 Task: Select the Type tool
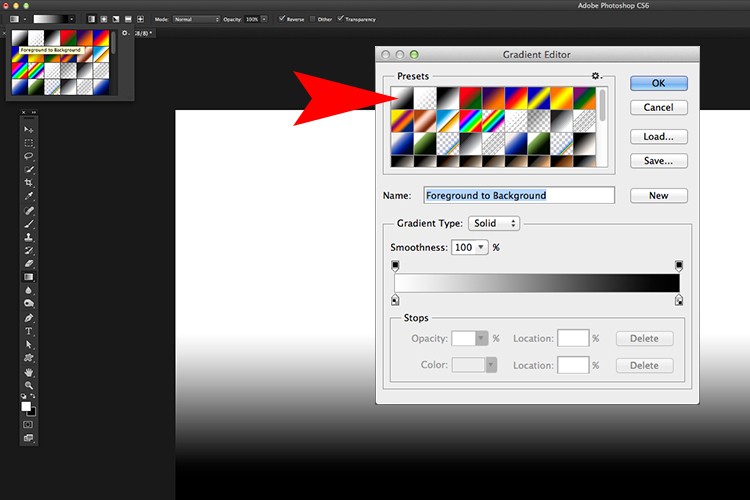[x=29, y=331]
